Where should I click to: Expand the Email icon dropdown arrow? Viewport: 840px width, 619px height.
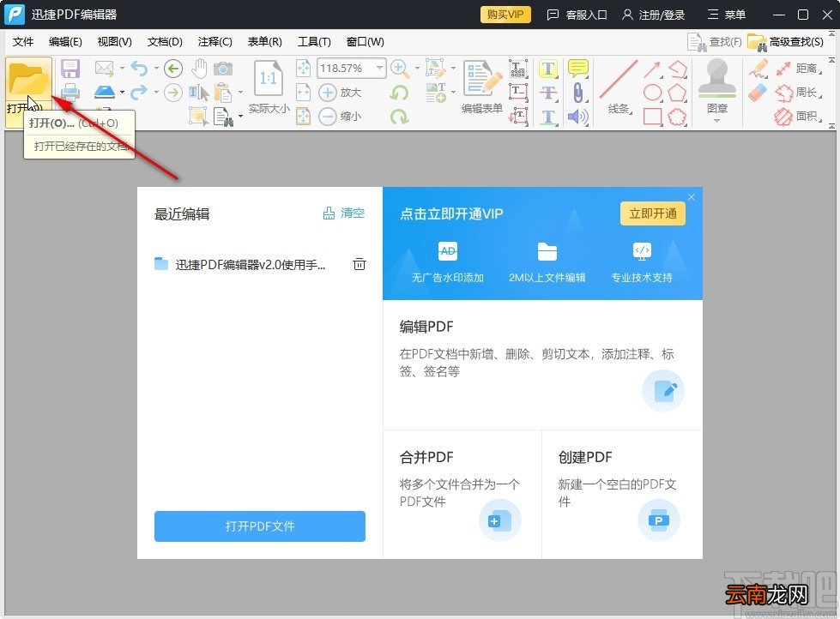pyautogui.click(x=122, y=69)
